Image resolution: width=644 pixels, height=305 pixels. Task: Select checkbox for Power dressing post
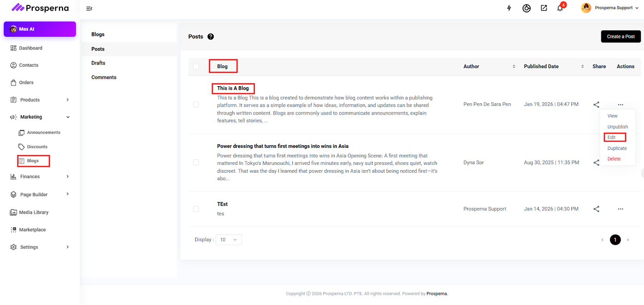coord(196,163)
